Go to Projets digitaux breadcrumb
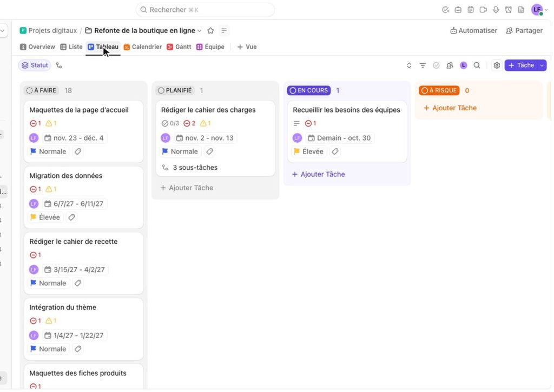 48,31
